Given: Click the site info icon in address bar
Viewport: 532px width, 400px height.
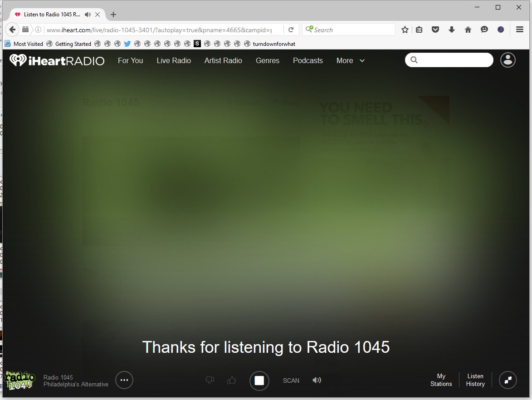Looking at the screenshot, I should point(38,30).
